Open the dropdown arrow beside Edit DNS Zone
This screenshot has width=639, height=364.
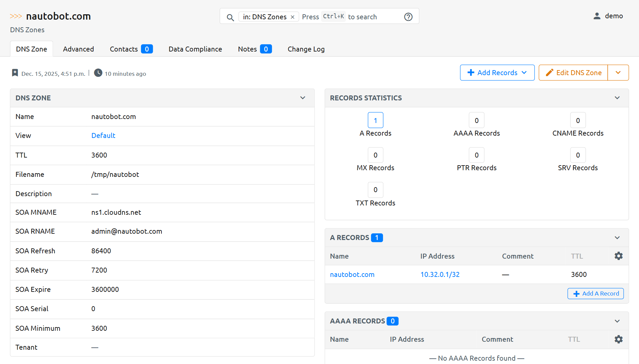tap(618, 72)
